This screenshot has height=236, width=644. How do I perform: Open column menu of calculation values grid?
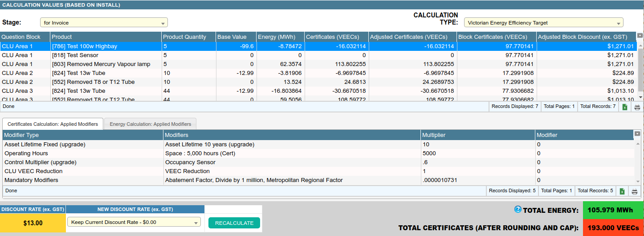tap(640, 36)
